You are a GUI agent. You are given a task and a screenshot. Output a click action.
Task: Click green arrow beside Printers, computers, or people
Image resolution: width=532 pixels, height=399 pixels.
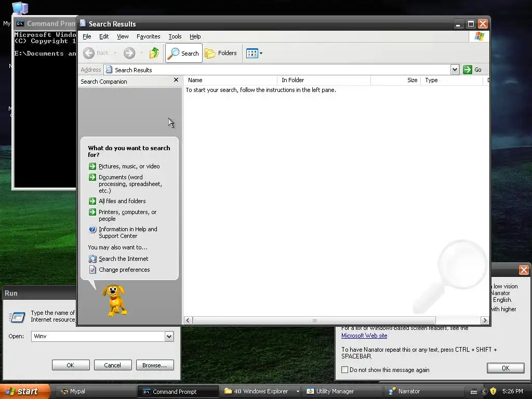tap(92, 212)
